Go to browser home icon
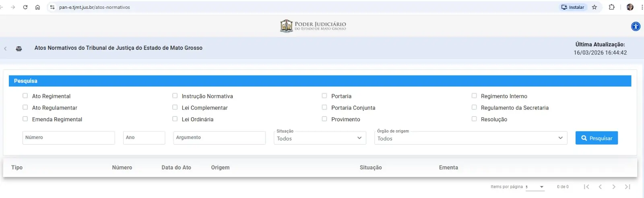The height and width of the screenshot is (198, 644). [x=37, y=7]
